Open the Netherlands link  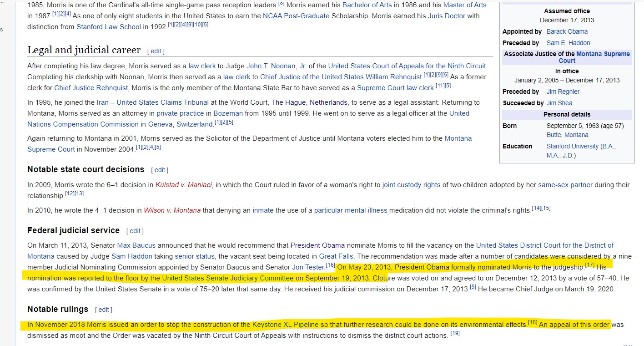click(328, 102)
